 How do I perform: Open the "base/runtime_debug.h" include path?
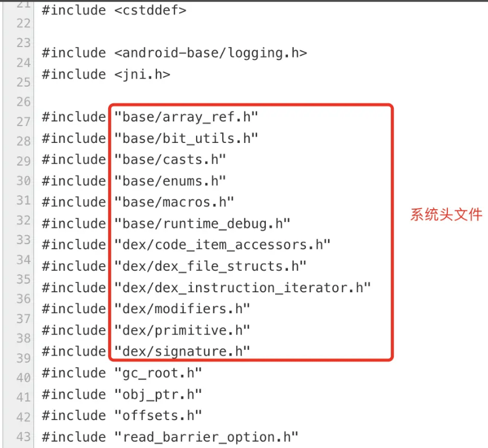[202, 224]
